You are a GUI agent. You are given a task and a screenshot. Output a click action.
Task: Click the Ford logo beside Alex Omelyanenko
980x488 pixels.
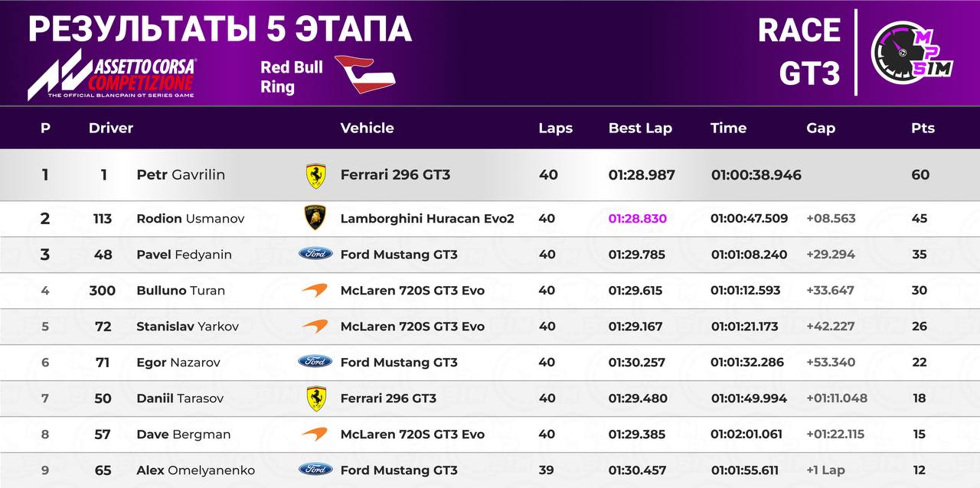coord(315,470)
